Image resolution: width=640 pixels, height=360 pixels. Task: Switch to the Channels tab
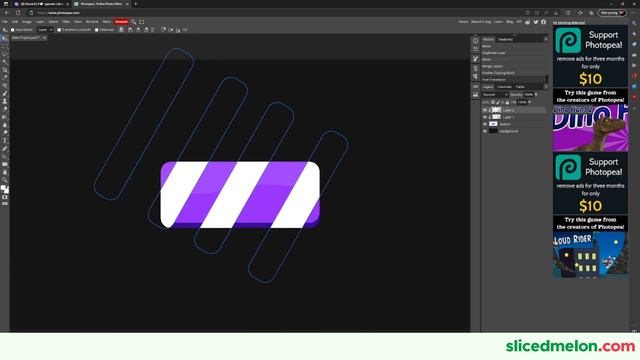504,87
